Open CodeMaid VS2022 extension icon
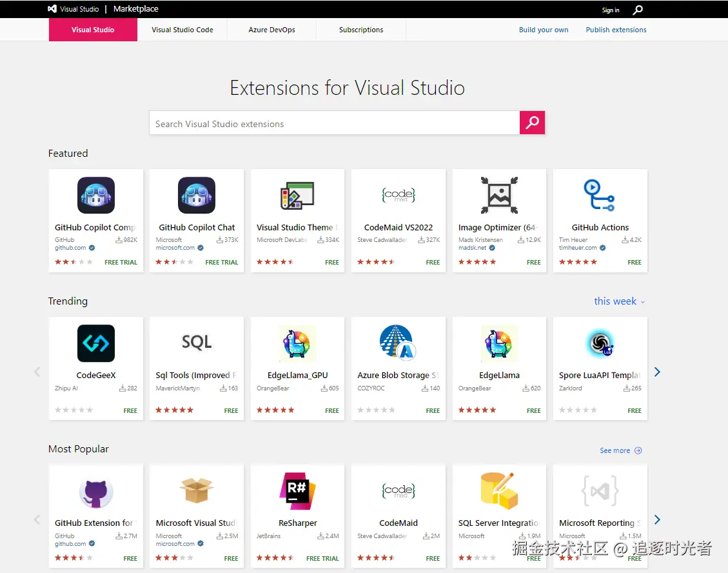This screenshot has width=728, height=573. click(x=398, y=195)
